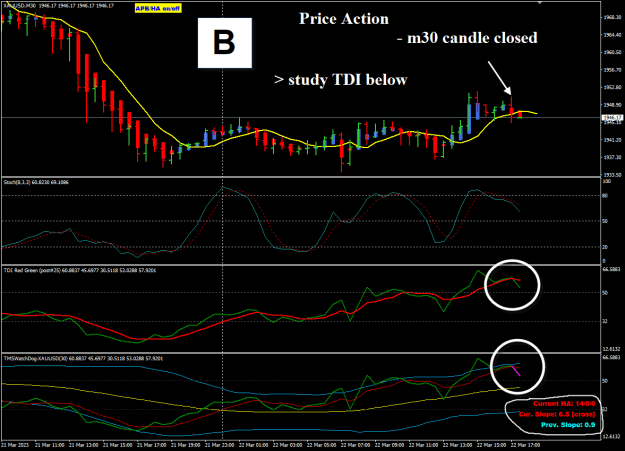This screenshot has height=451, width=625.
Task: Click the 22 Mar 13:00 time label
Action: point(457,445)
